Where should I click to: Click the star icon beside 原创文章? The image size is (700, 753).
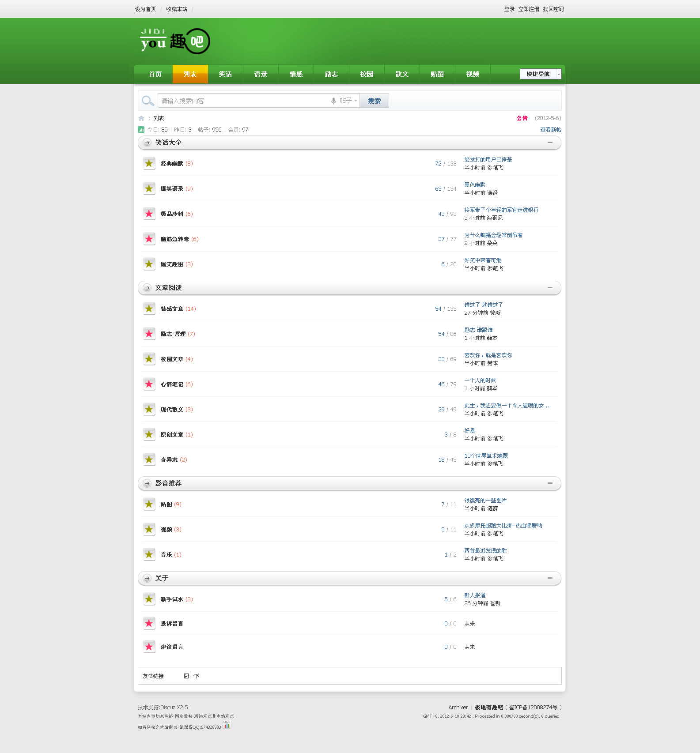click(x=149, y=434)
